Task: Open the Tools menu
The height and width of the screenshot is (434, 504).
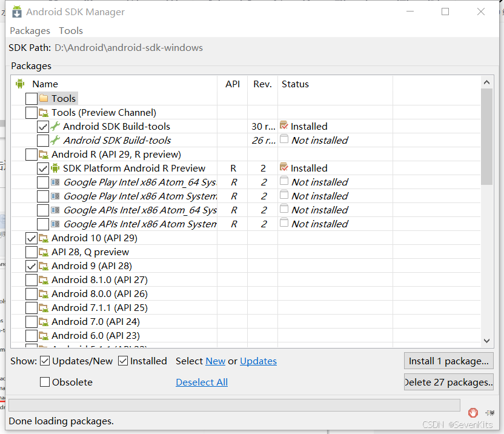Action: [x=71, y=30]
